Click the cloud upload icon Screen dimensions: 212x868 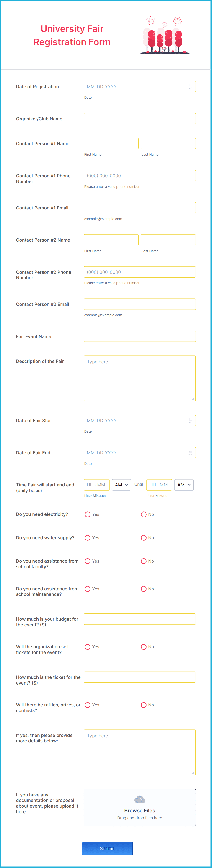point(140,799)
